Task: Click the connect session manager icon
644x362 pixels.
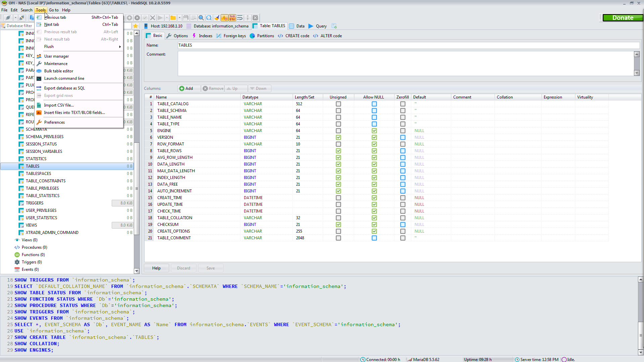Action: [8, 18]
